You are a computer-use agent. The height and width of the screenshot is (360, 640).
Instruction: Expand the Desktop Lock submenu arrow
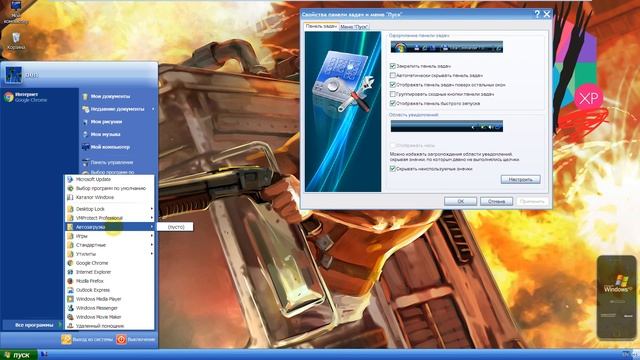click(152, 209)
